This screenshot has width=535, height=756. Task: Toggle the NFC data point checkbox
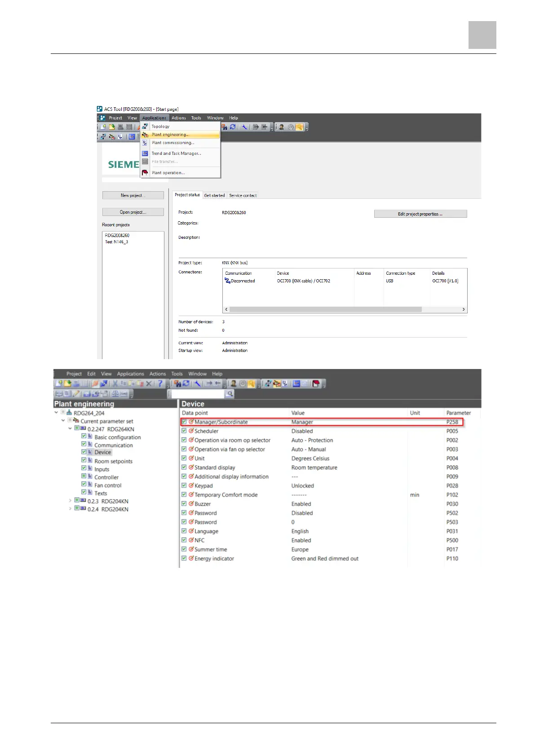(184, 540)
